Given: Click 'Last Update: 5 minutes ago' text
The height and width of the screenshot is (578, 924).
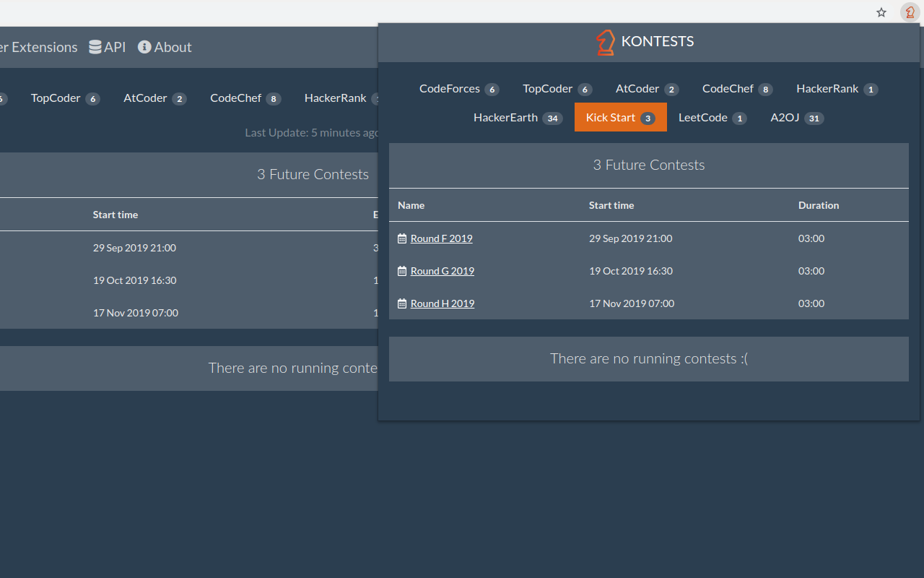Looking at the screenshot, I should [x=311, y=133].
